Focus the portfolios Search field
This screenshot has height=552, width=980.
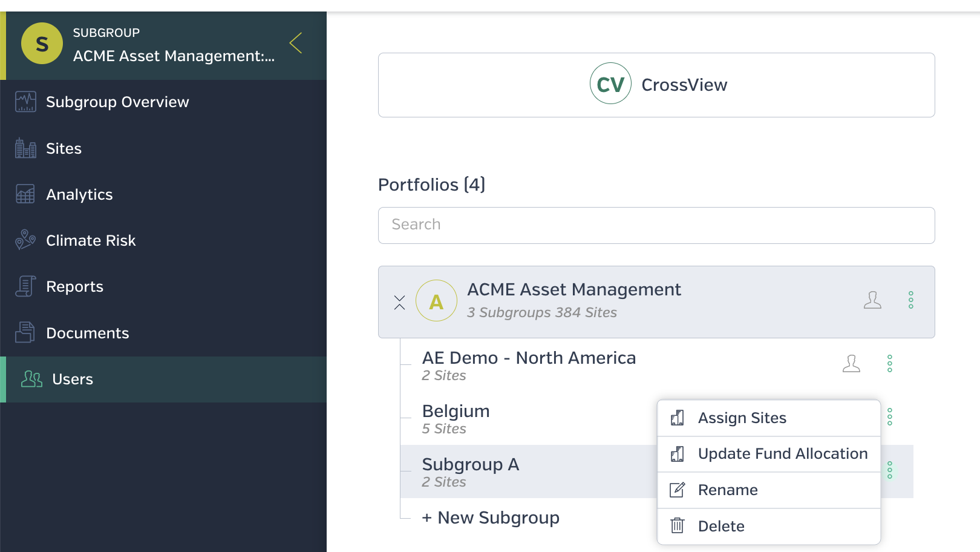(656, 225)
